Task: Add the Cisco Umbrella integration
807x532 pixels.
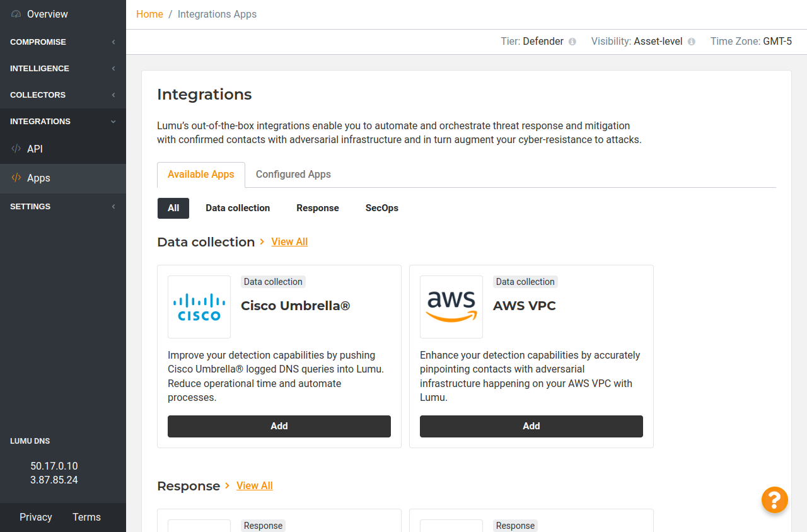Action: coord(279,426)
